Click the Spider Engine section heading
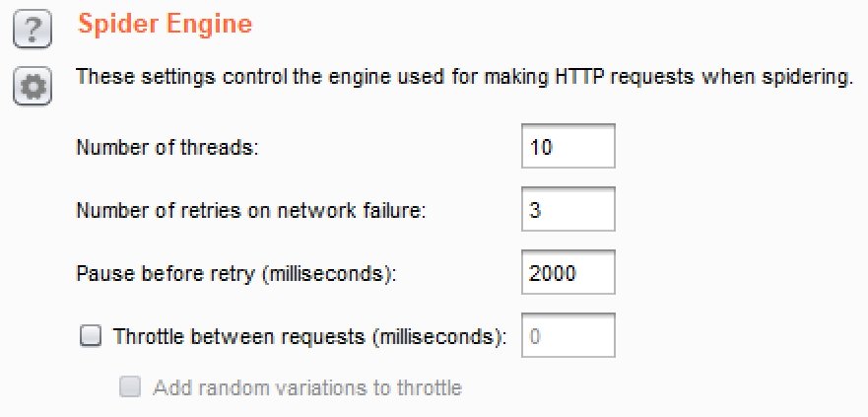The height and width of the screenshot is (417, 868). 165,24
